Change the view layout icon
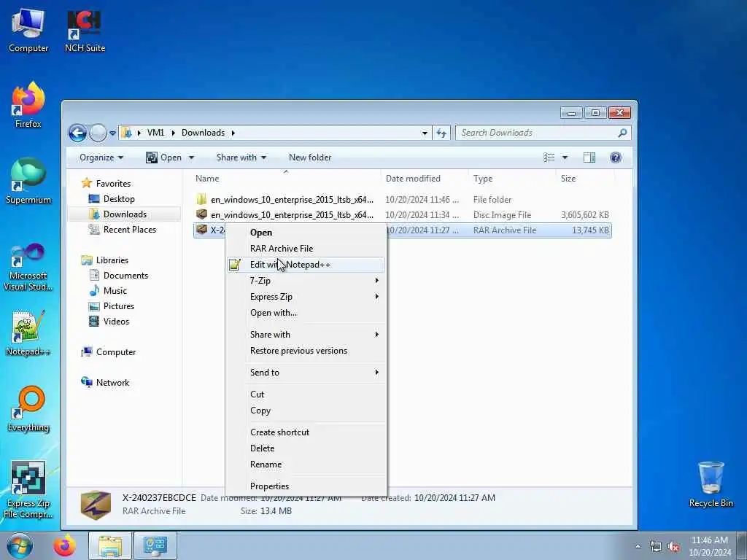 point(549,157)
